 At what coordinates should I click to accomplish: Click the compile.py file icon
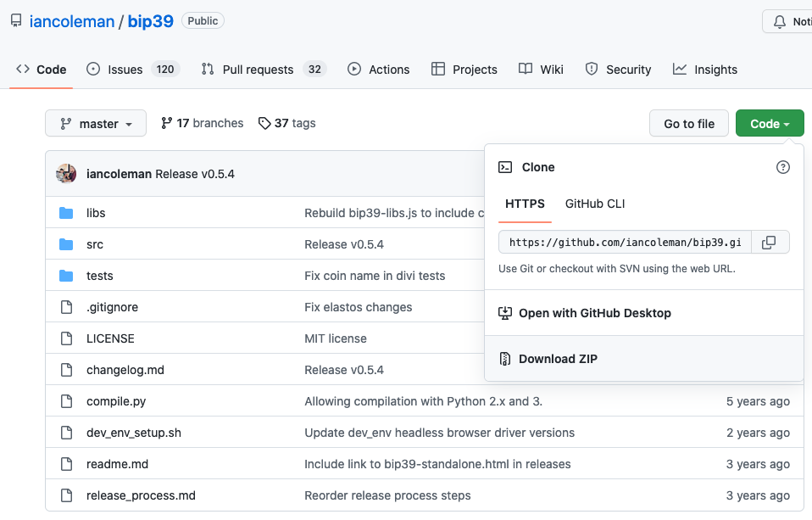(x=66, y=401)
